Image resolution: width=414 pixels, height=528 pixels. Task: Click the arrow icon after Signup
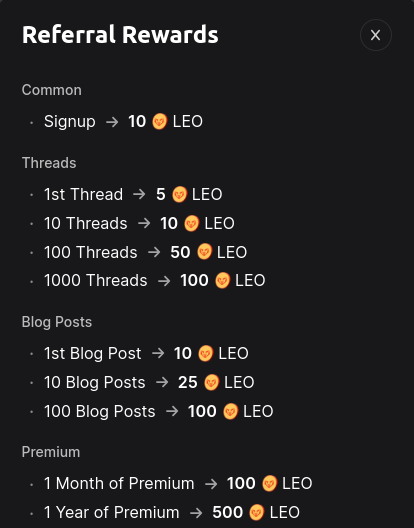click(112, 122)
